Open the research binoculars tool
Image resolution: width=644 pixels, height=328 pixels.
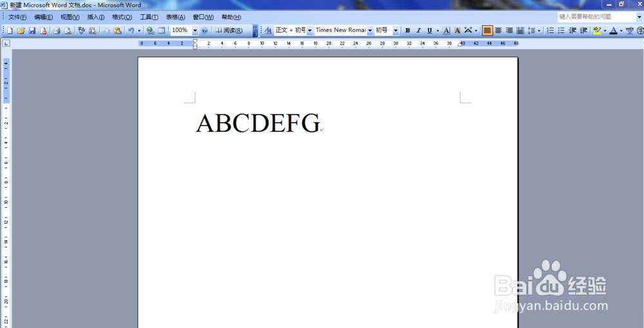[92, 30]
